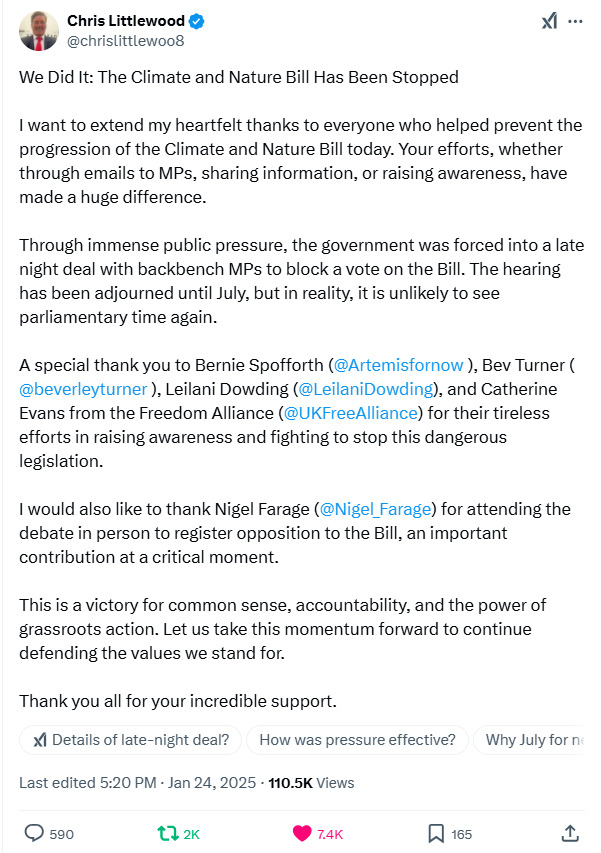Open the @chrislittlewoo8 handle

tap(125, 41)
